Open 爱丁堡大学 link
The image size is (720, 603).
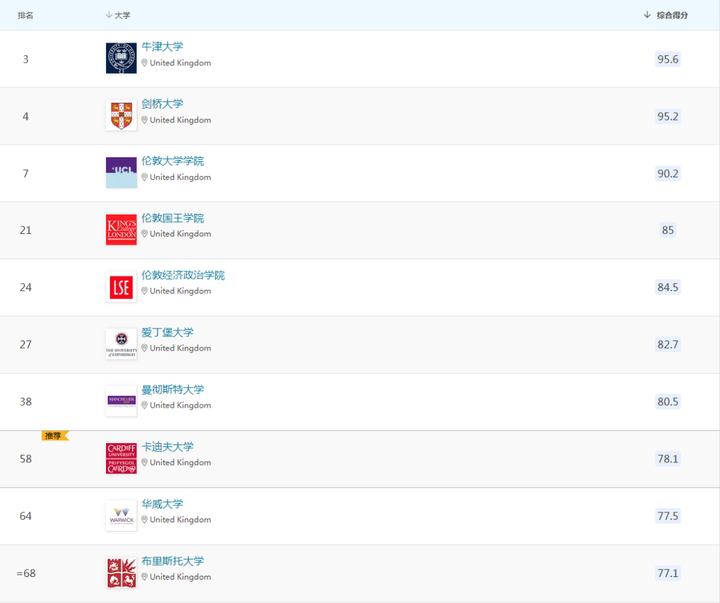168,332
